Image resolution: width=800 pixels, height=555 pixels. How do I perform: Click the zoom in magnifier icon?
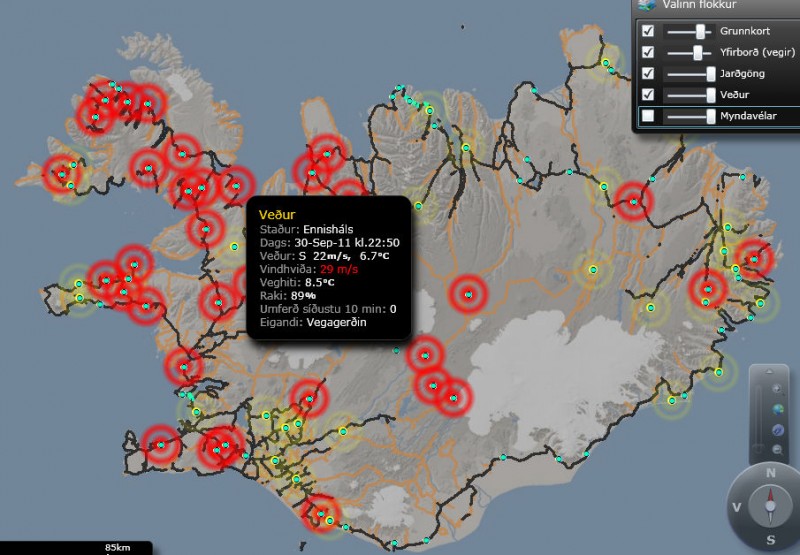point(777,386)
